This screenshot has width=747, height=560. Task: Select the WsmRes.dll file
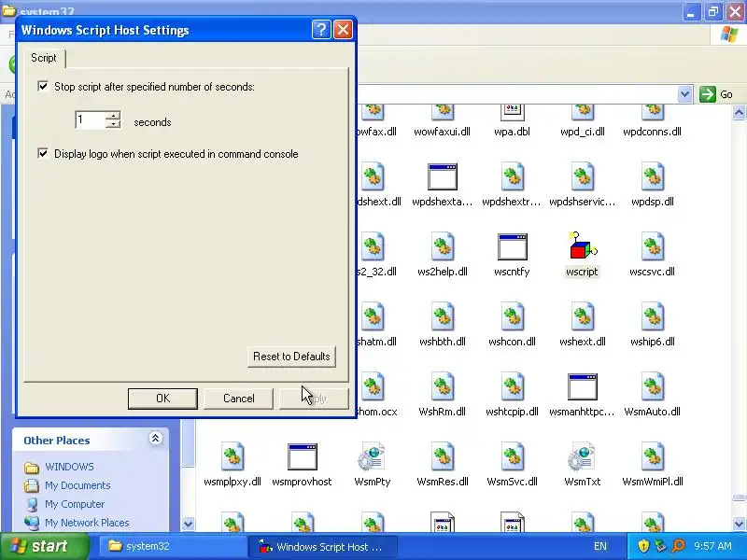click(x=442, y=465)
